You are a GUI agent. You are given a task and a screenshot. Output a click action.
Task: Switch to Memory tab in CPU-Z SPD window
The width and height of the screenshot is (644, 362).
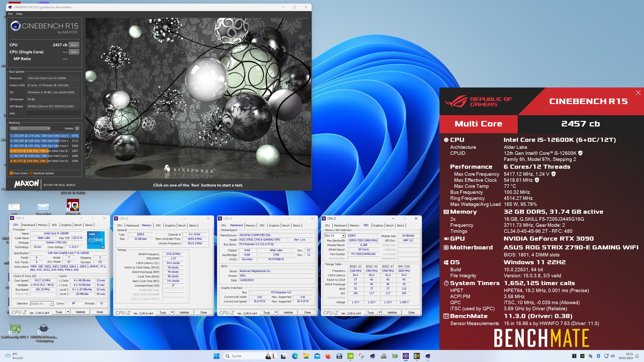(x=354, y=225)
